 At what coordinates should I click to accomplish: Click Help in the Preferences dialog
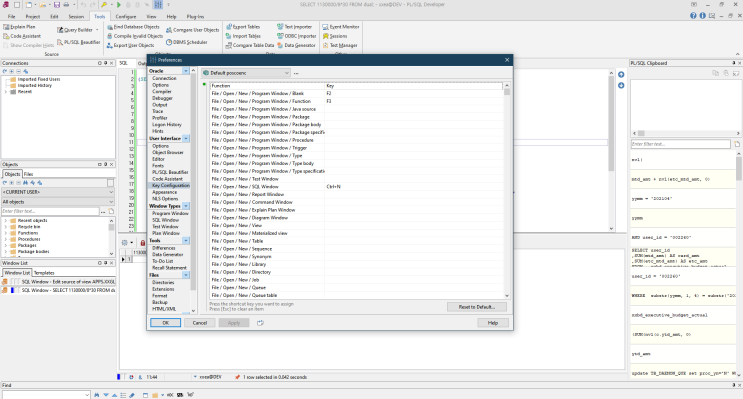click(493, 323)
